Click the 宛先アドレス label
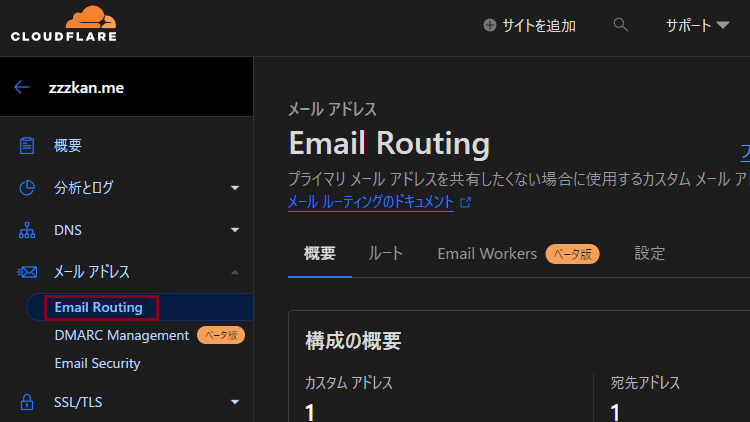The height and width of the screenshot is (422, 750). [x=645, y=383]
